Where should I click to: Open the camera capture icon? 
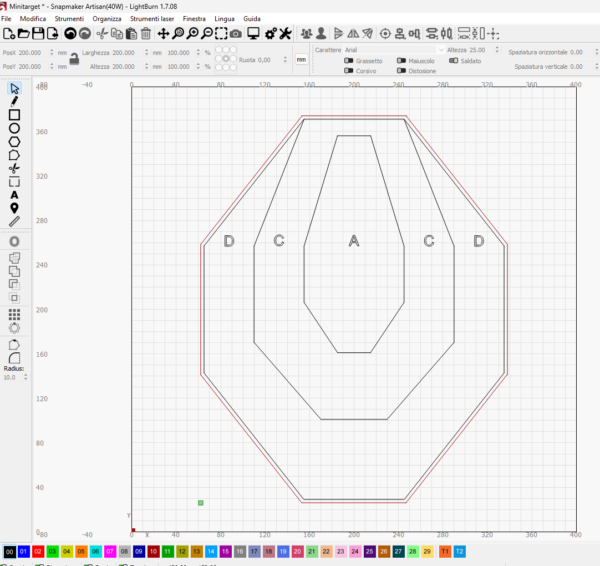(x=235, y=34)
